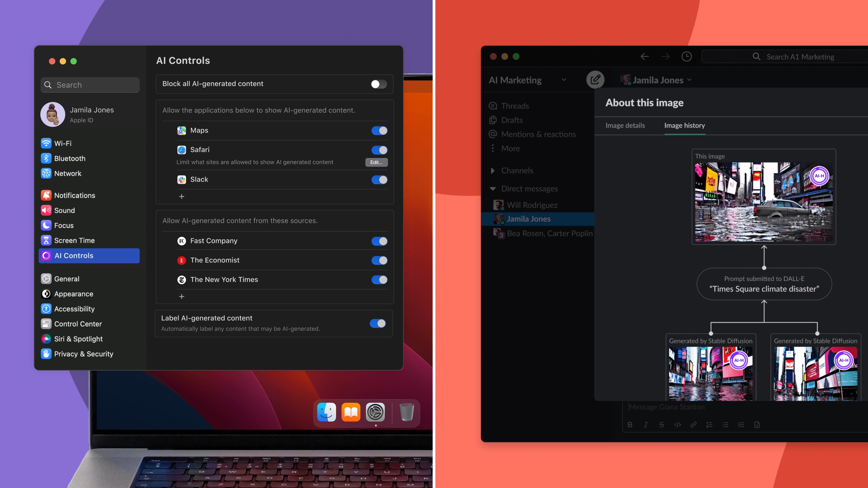This screenshot has width=868, height=488.
Task: Click the Message Giana Stanton input box
Action: click(x=745, y=407)
